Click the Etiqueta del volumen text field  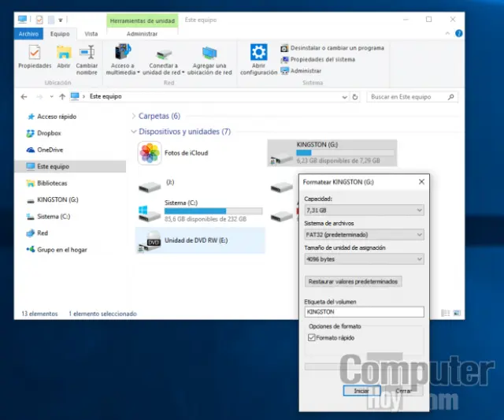click(x=364, y=312)
